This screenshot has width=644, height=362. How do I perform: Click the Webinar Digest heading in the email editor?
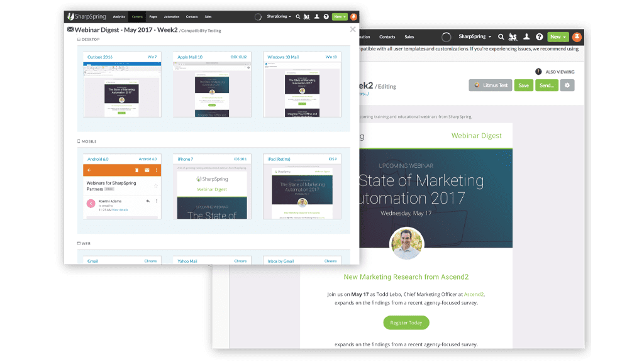tap(477, 136)
